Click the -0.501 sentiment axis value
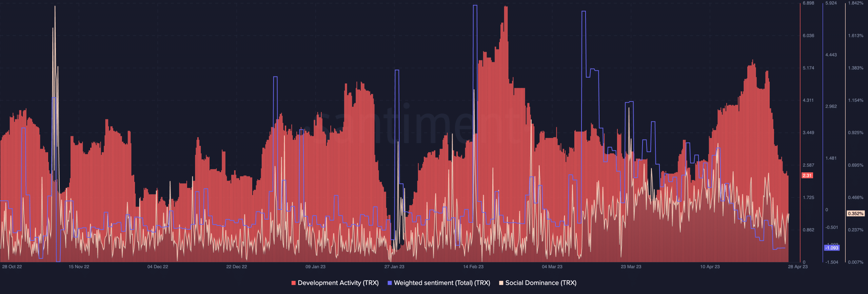 (x=832, y=228)
